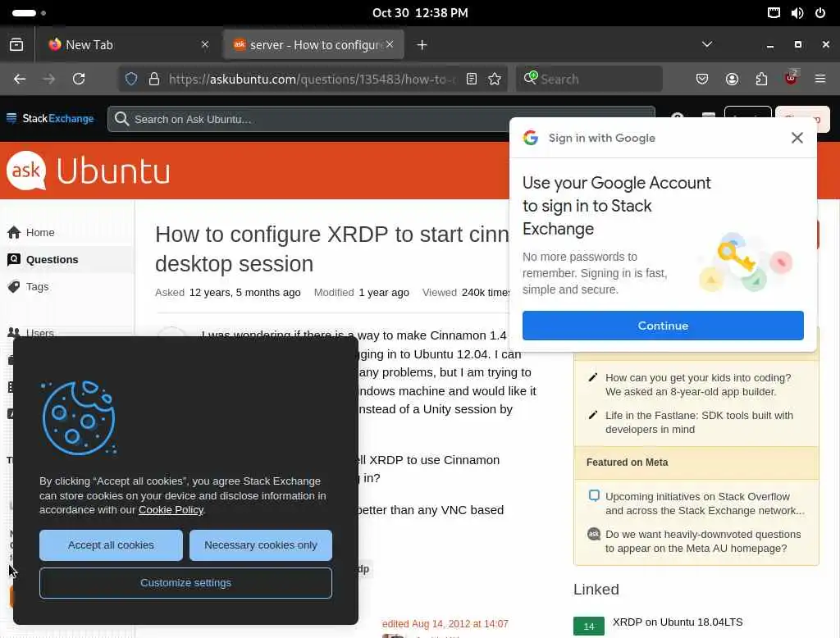This screenshot has height=638, width=840.
Task: Expand the list all tabs chevron
Action: coord(707,44)
